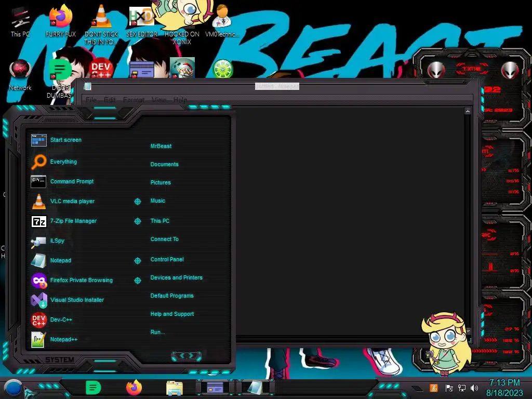Screen dimensions: 532x399
Task: Open Notepad File menu
Action: [91, 100]
